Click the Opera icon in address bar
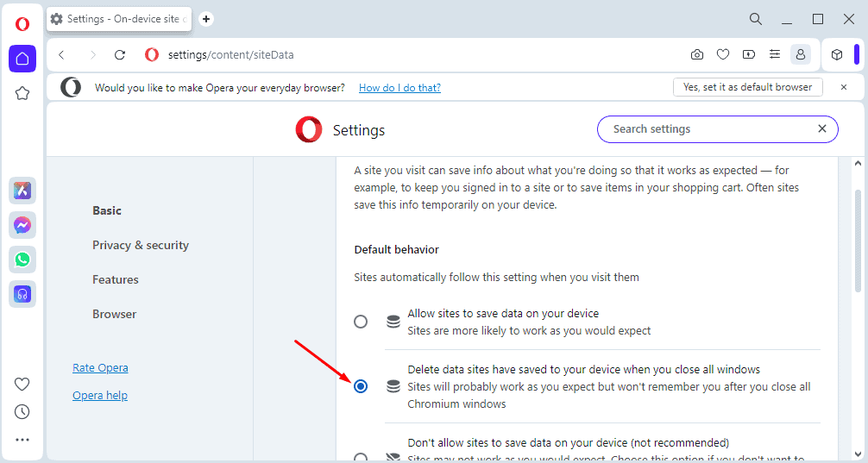The width and height of the screenshot is (868, 463). click(x=152, y=55)
